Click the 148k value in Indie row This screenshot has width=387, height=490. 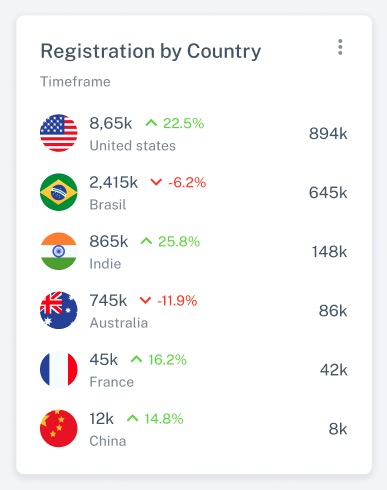click(329, 252)
